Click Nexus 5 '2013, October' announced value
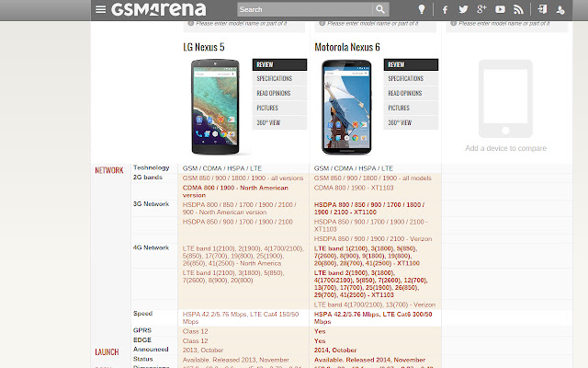Image resolution: width=588 pixels, height=368 pixels. pyautogui.click(x=203, y=350)
